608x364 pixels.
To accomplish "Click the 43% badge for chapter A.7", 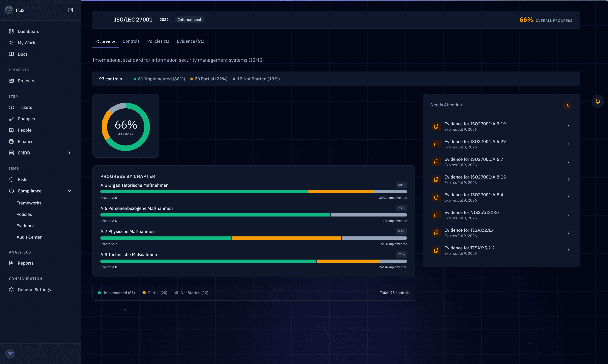I will (x=401, y=231).
